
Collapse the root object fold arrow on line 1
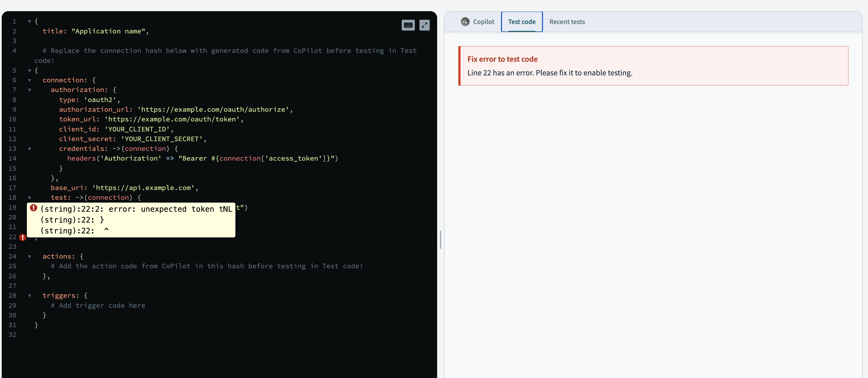(x=30, y=21)
